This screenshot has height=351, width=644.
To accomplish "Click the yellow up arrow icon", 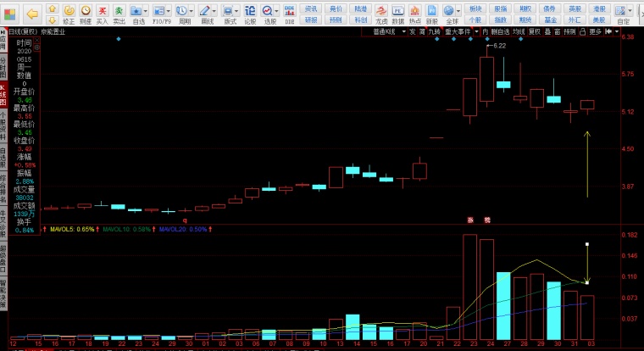I will pos(52,8).
